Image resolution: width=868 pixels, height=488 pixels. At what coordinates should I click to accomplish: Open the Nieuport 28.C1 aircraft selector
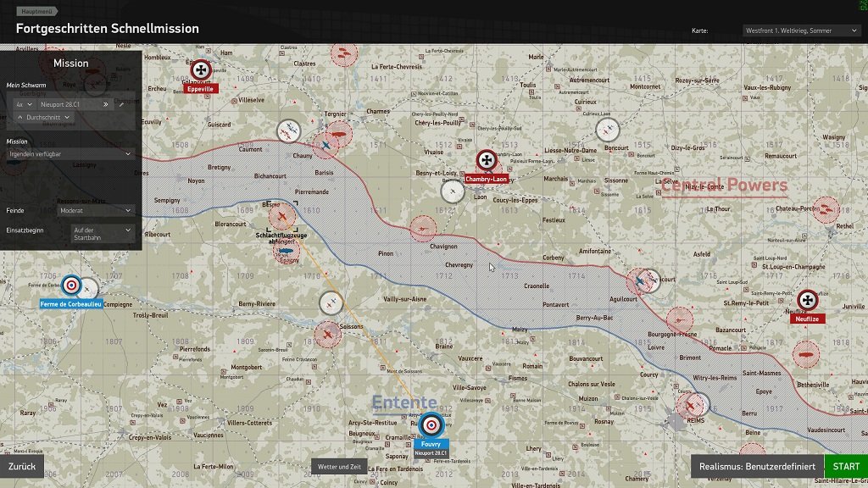(x=75, y=104)
